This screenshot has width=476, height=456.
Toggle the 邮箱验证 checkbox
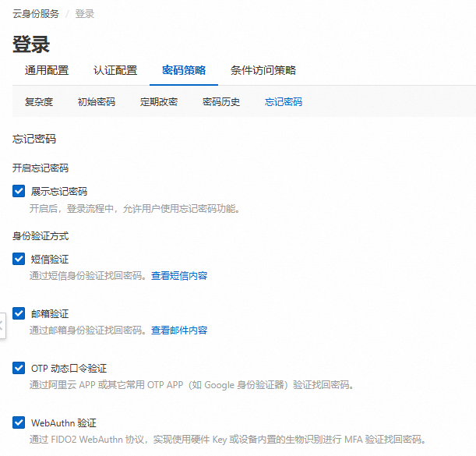[19, 313]
